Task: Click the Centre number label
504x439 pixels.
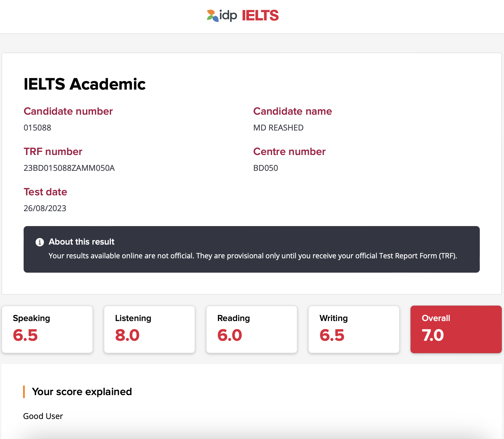Action: 289,152
